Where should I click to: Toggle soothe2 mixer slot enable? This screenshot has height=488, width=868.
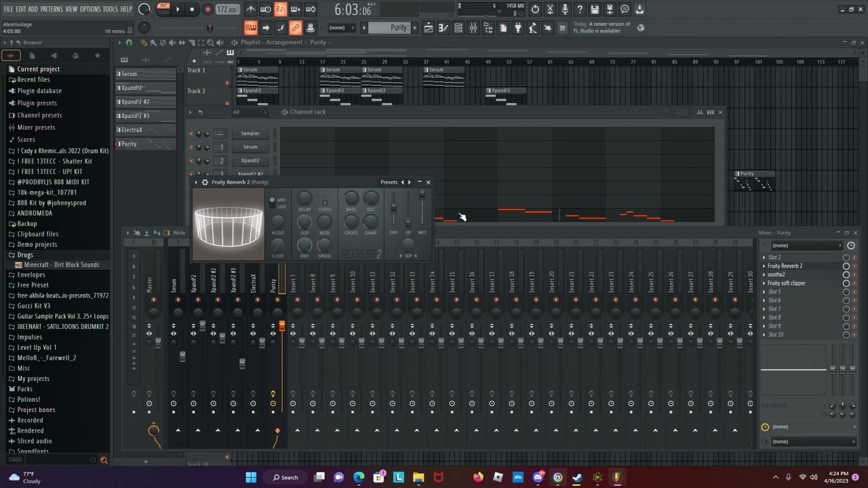(x=854, y=274)
